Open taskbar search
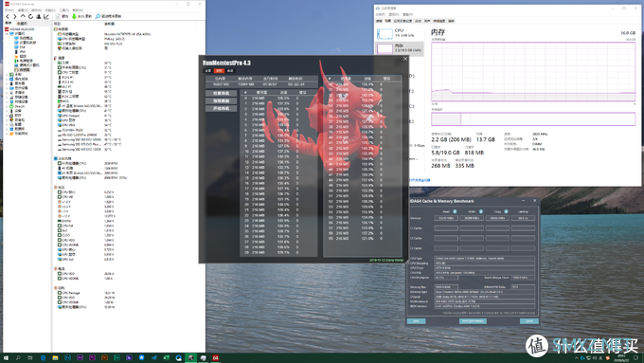644x363 pixels. (18, 358)
